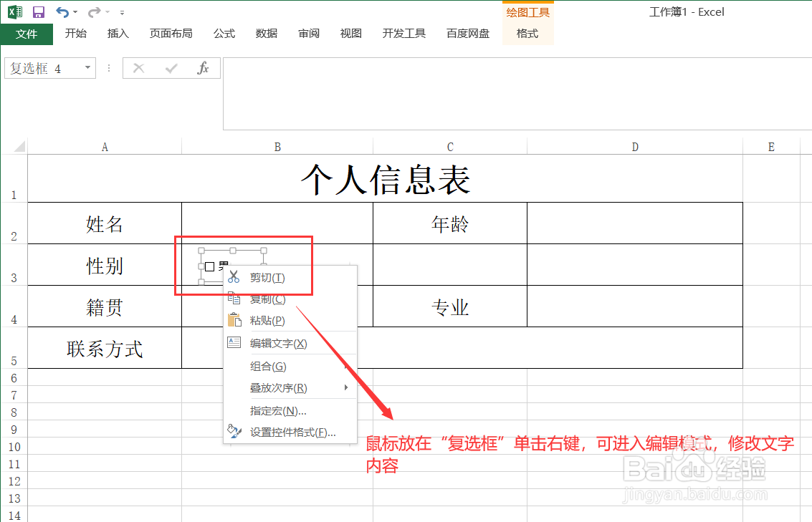Click the 姓名 cell

pyautogui.click(x=105, y=223)
